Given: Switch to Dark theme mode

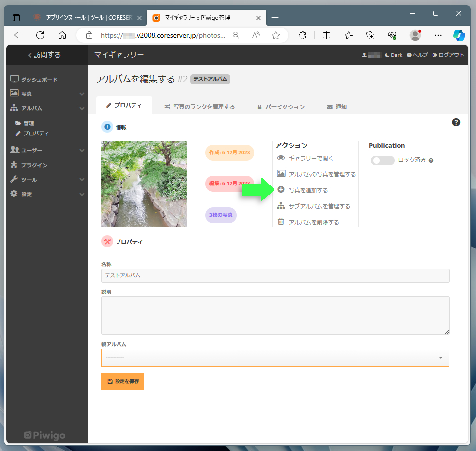Looking at the screenshot, I should 393,55.
